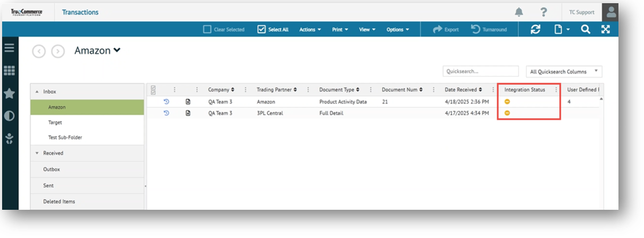
Task: Open the apps grid icon in sidebar
Action: click(x=10, y=70)
